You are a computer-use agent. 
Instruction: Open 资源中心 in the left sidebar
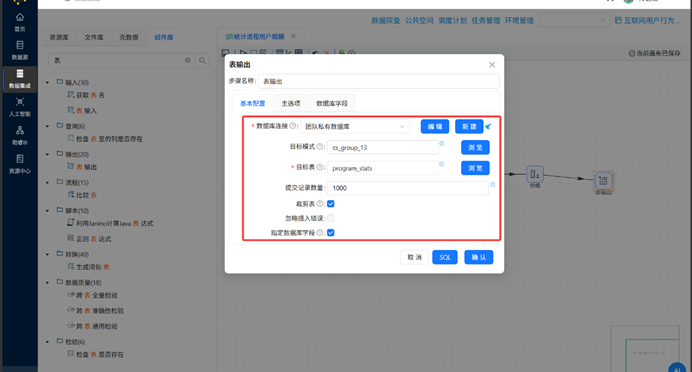point(20,164)
